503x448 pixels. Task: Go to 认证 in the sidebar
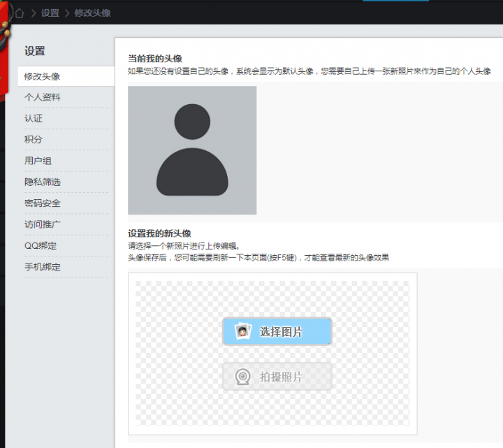34,118
